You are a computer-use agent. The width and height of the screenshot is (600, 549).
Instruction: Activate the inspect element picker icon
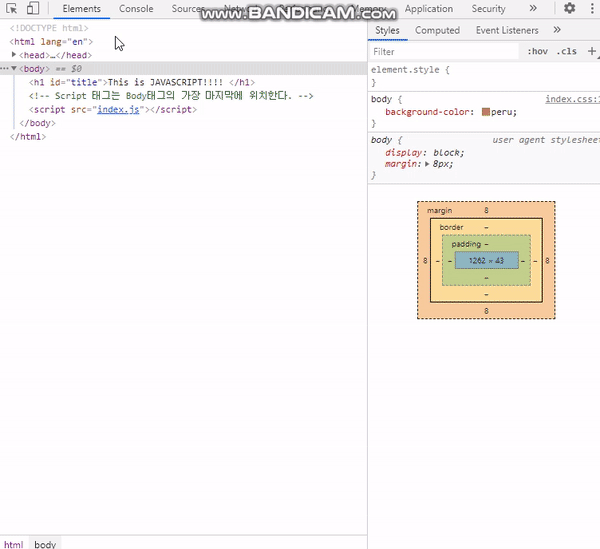point(12,8)
